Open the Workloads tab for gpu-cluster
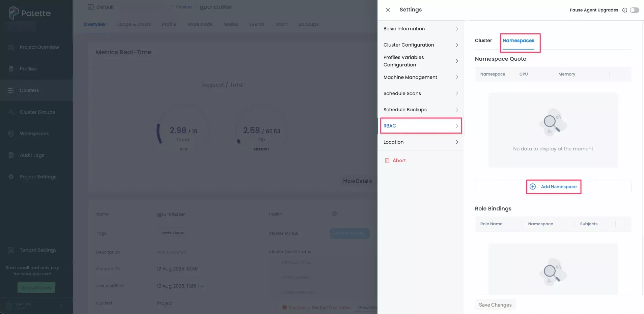 200,24
